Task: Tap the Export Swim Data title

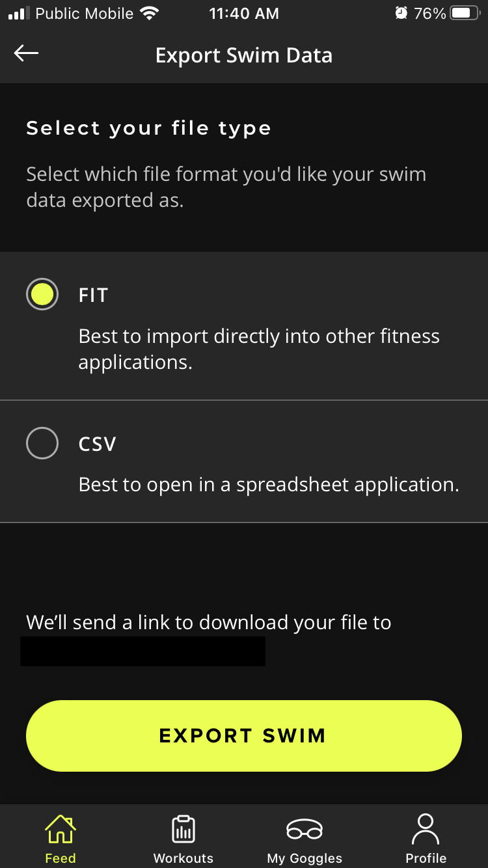Action: [x=243, y=55]
